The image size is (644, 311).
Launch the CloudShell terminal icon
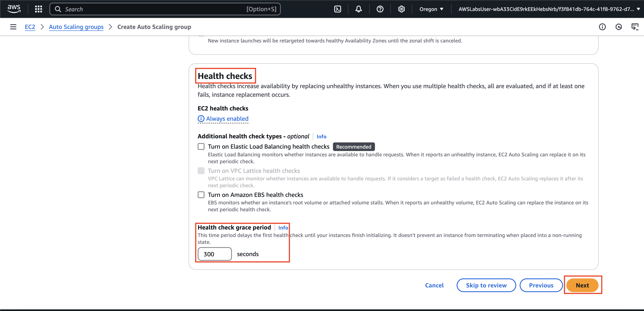337,9
